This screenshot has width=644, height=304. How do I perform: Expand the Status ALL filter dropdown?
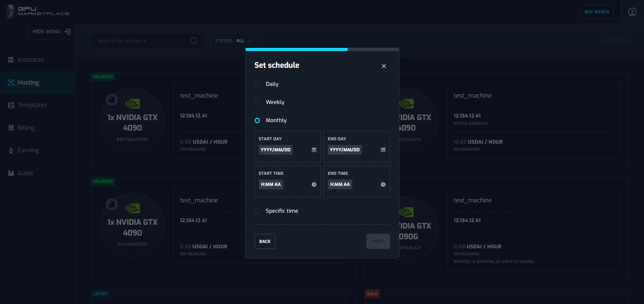(x=234, y=41)
